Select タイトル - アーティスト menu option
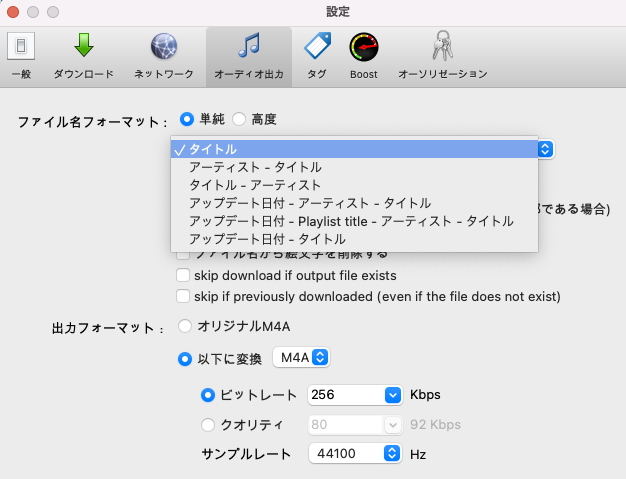Image resolution: width=626 pixels, height=479 pixels. (x=255, y=185)
